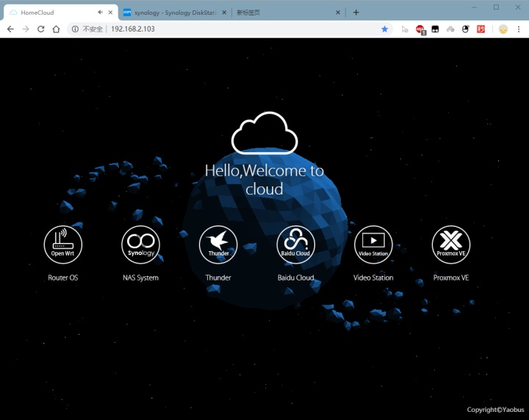Screen dimensions: 529x420
Task: Click the large cloud logo
Action: (x=264, y=133)
